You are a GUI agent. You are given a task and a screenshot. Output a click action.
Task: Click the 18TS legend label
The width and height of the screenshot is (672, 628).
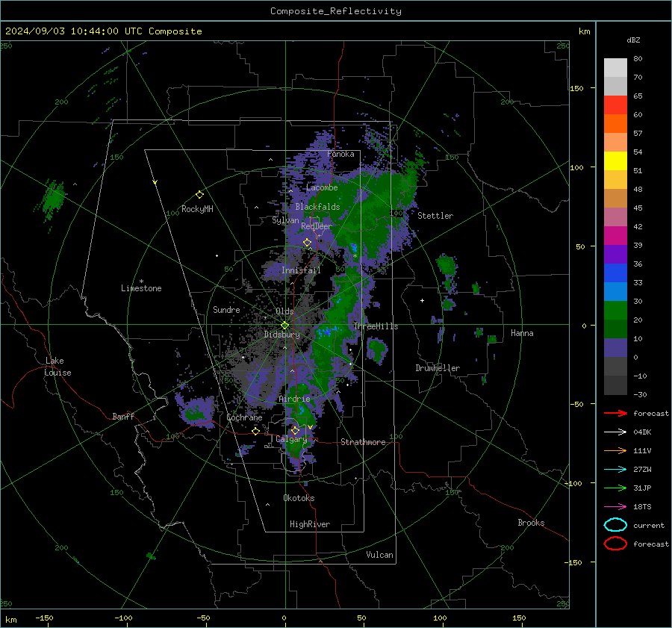(642, 507)
